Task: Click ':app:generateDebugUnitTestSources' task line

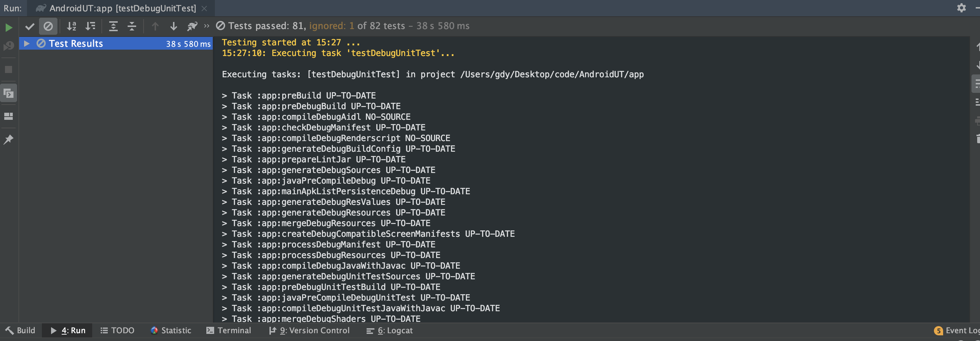Action: coord(349,277)
